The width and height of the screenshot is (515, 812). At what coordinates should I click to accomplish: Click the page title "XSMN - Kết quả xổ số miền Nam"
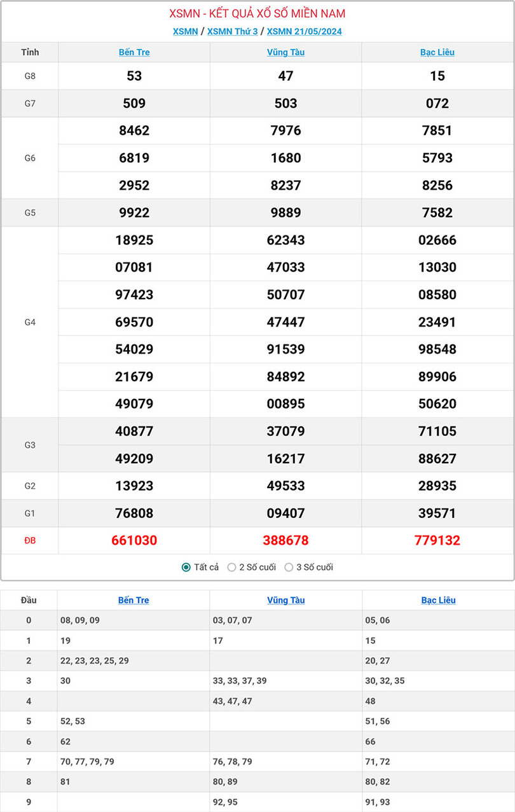click(x=257, y=13)
